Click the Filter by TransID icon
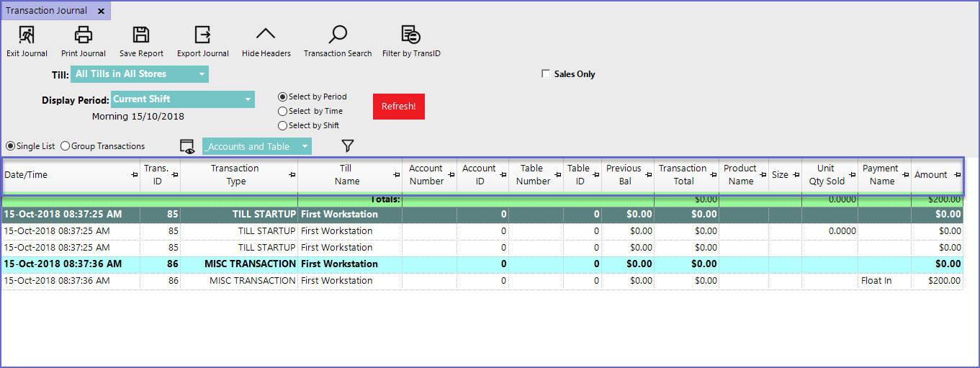The height and width of the screenshot is (368, 980). click(x=410, y=35)
